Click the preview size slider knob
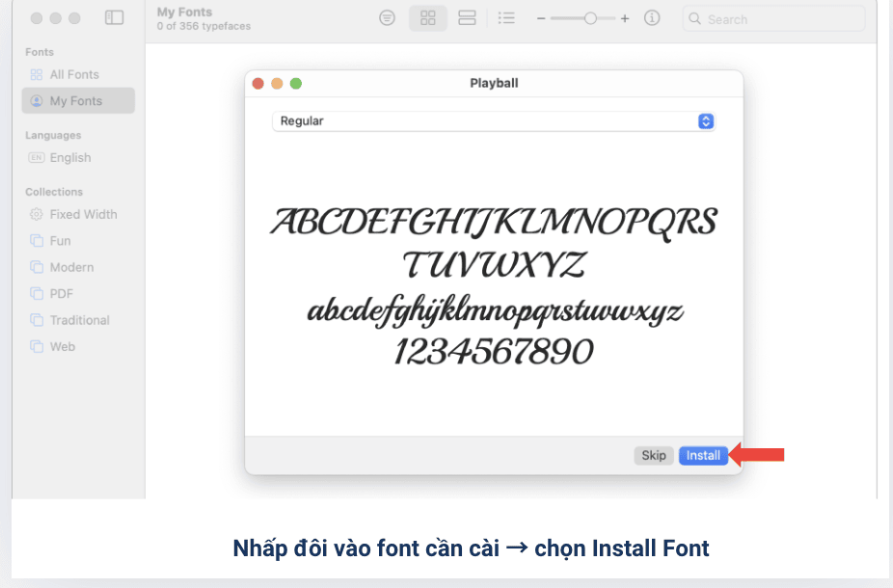Viewport: 893px width, 588px height. tap(590, 18)
